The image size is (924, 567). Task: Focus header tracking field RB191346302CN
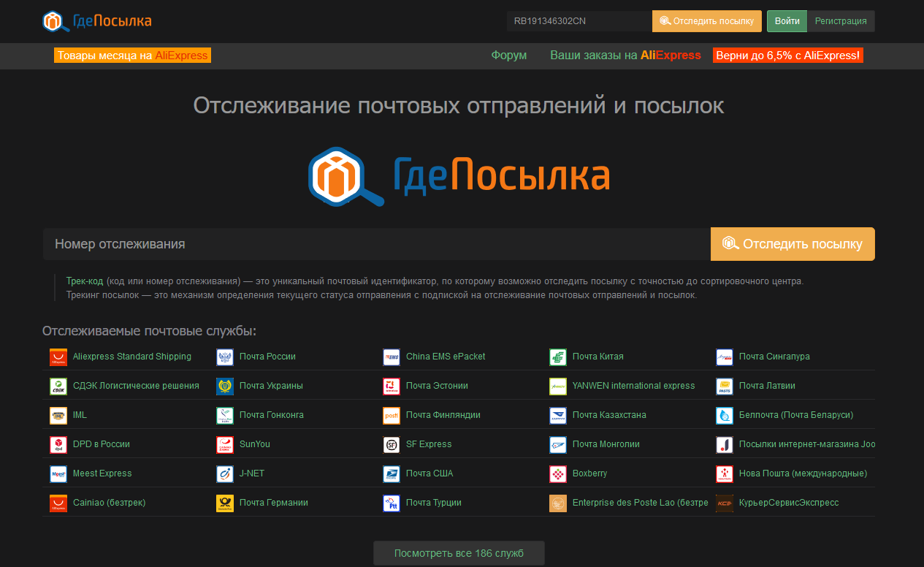579,21
